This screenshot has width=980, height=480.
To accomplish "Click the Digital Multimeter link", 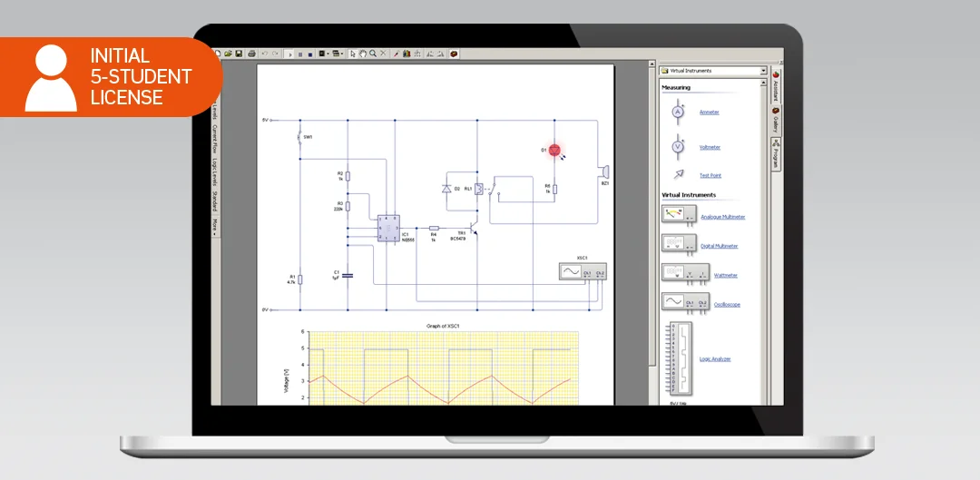I will click(719, 246).
